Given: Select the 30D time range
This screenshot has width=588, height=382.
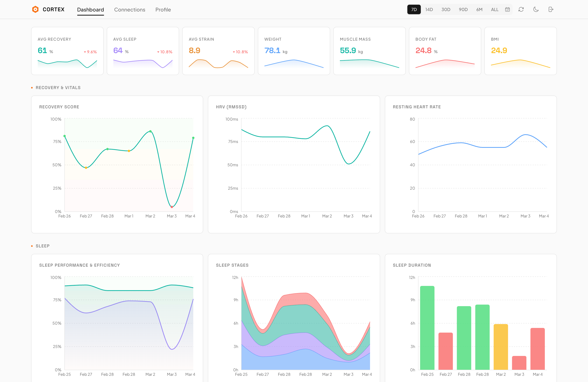Looking at the screenshot, I should click(446, 9).
